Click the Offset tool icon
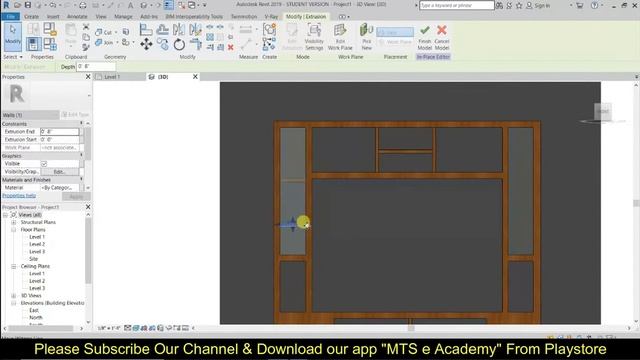Viewport: 640px width, 360px height. 162,30
